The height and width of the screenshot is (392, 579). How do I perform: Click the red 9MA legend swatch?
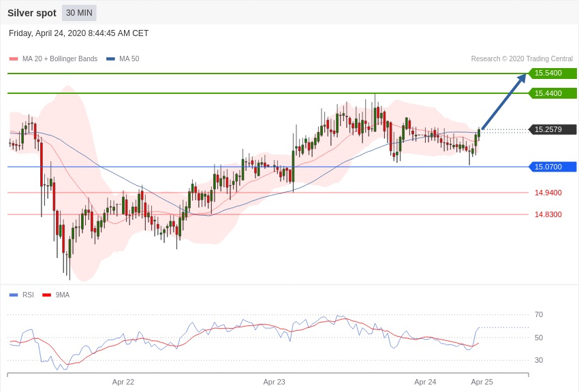point(46,295)
